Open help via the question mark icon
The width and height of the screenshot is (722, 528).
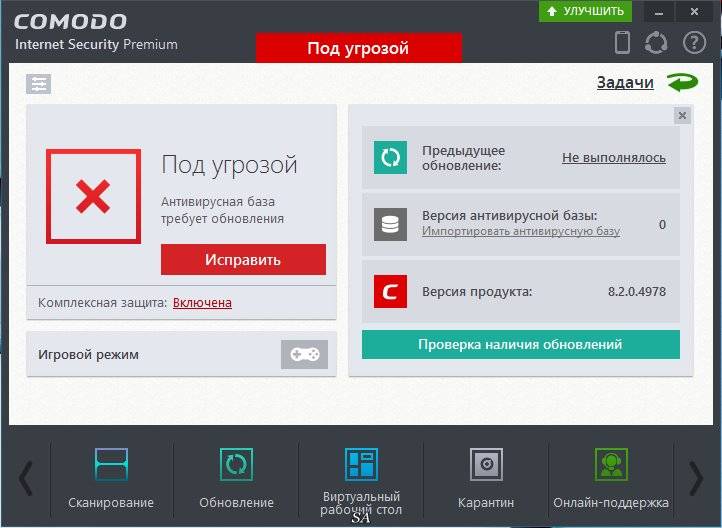point(694,43)
